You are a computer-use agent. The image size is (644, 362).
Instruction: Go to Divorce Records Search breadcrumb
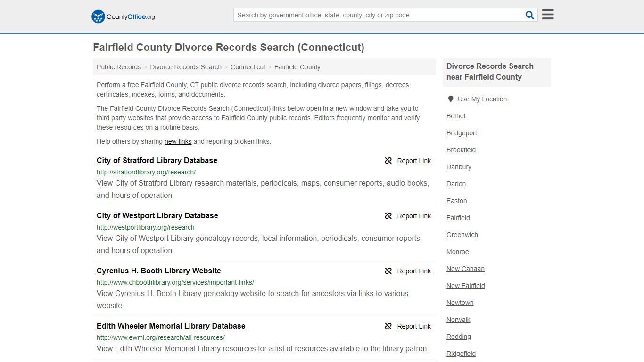coord(186,67)
